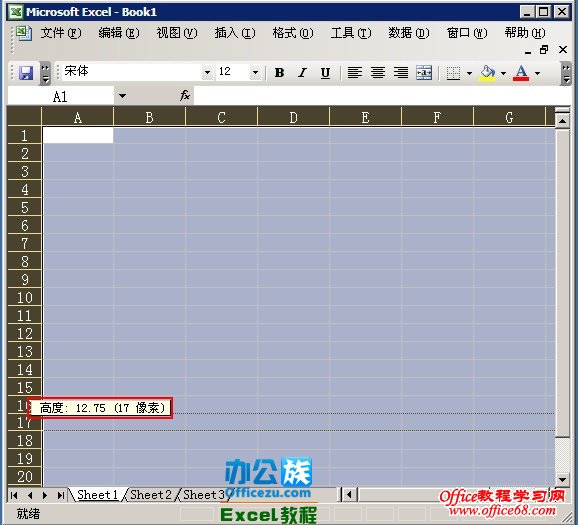578x525 pixels.
Task: Go to previous sheet tab arrow
Action: (x=30, y=495)
